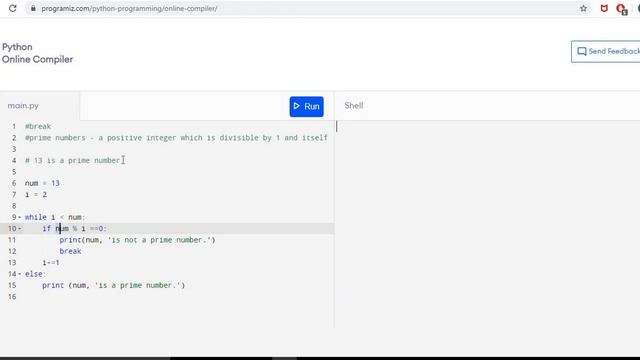The height and width of the screenshot is (360, 640).
Task: Click 'num = 13' on line 6
Action: point(42,183)
